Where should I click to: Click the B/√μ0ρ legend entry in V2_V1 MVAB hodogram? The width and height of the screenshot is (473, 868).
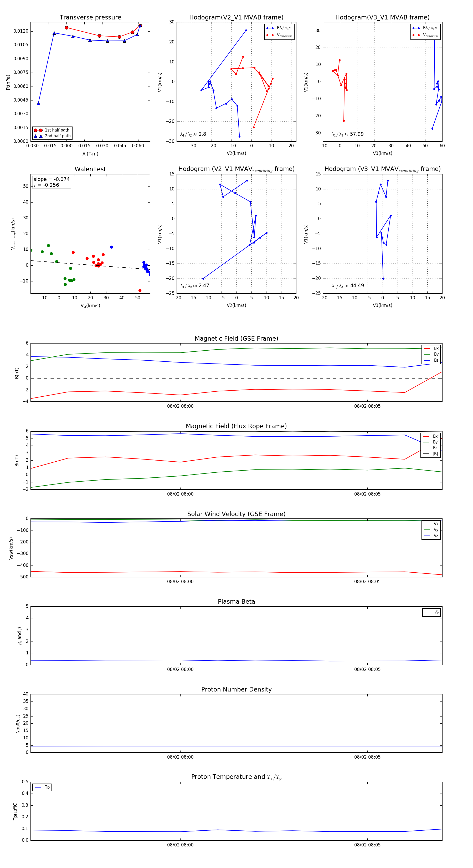[279, 28]
